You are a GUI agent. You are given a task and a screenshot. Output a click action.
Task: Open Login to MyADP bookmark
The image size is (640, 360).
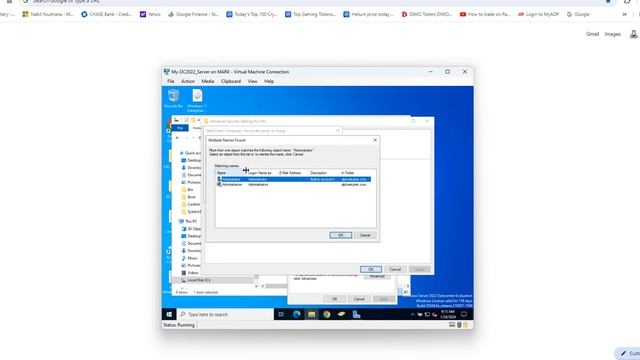pyautogui.click(x=539, y=14)
